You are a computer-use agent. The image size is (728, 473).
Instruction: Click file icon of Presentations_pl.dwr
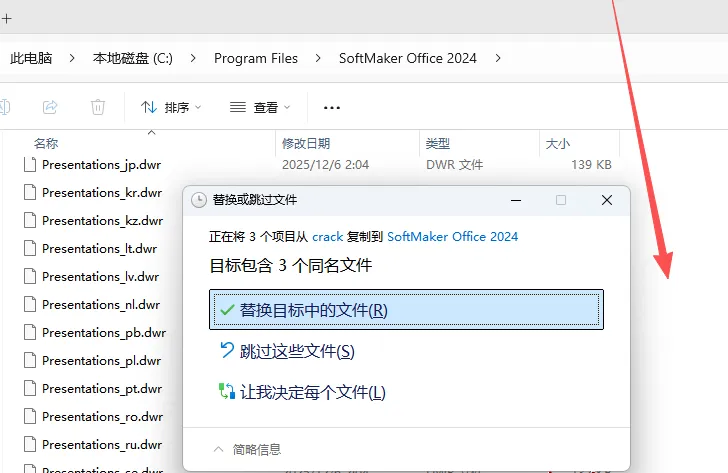point(30,361)
